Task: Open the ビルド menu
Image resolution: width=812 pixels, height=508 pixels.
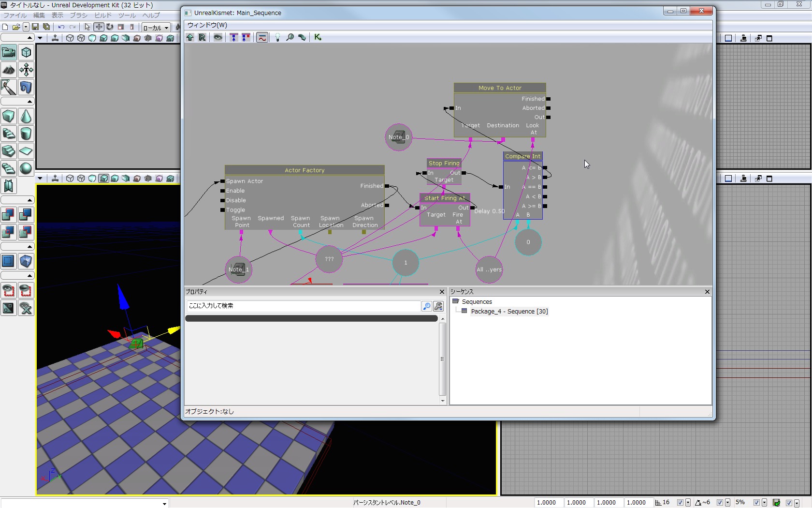Action: (x=102, y=15)
